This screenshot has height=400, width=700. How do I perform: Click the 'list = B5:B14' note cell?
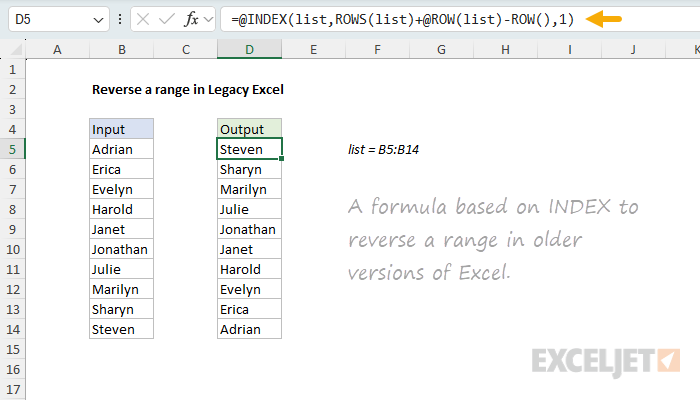[x=383, y=149]
